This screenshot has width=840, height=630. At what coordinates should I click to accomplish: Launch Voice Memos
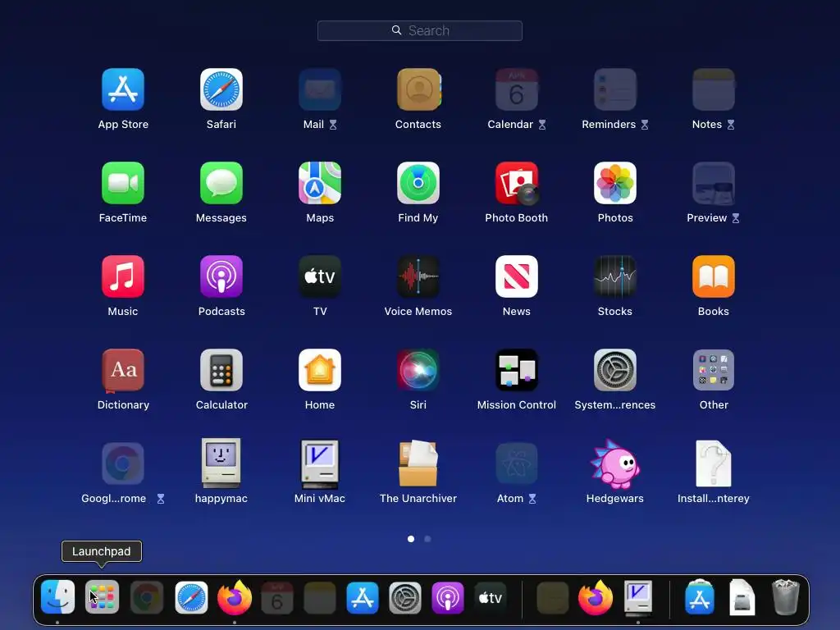[418, 276]
